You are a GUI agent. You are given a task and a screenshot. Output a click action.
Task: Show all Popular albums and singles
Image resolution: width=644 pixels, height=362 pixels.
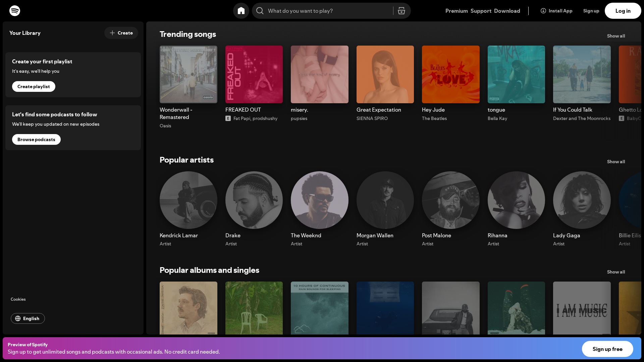click(x=616, y=272)
